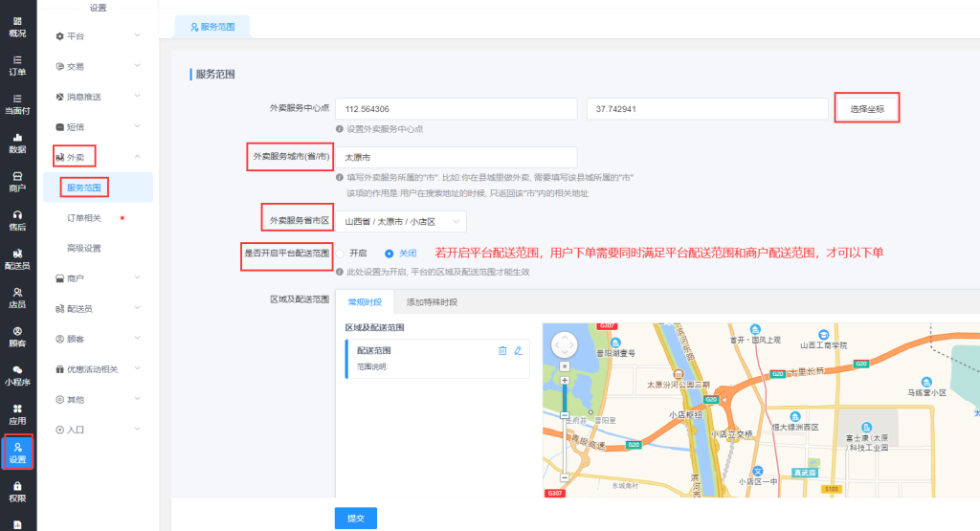Switch to 添加特殊时段 tab
The width and height of the screenshot is (980, 531).
tap(432, 302)
